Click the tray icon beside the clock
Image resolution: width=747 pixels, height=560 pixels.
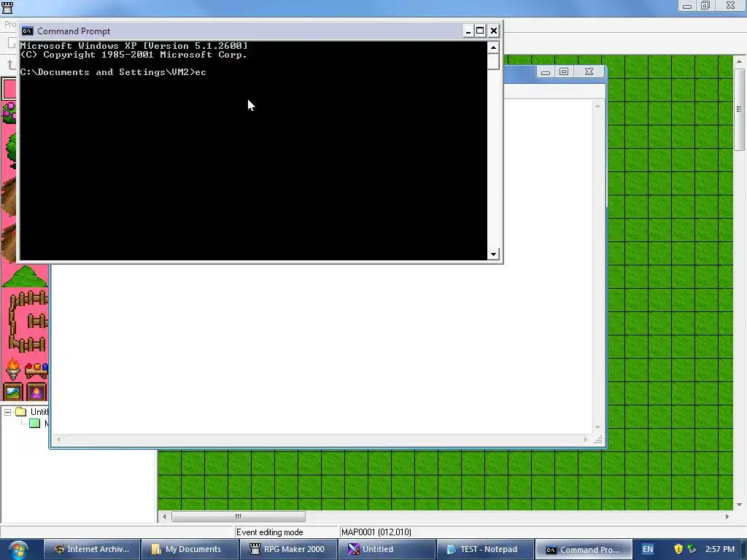pos(692,550)
